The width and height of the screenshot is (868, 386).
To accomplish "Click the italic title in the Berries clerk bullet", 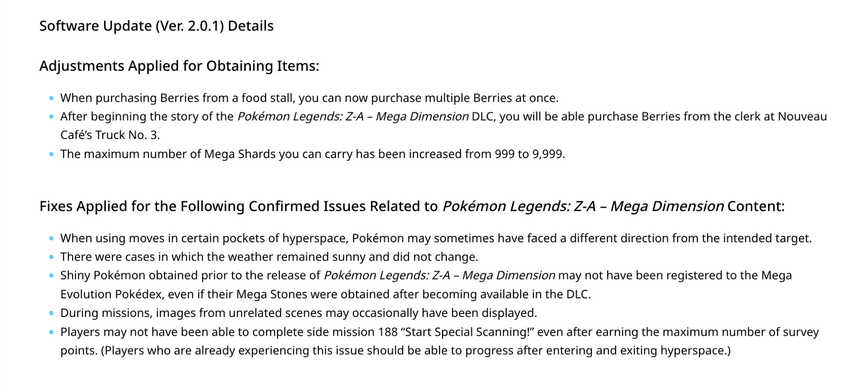I will 353,117.
